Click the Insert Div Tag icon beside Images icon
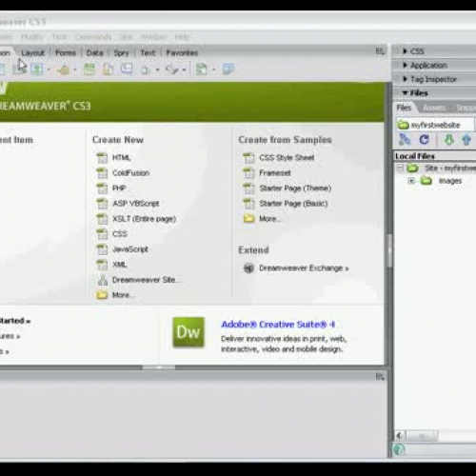Screen dimensions: 476x476 pyautogui.click(x=19, y=69)
